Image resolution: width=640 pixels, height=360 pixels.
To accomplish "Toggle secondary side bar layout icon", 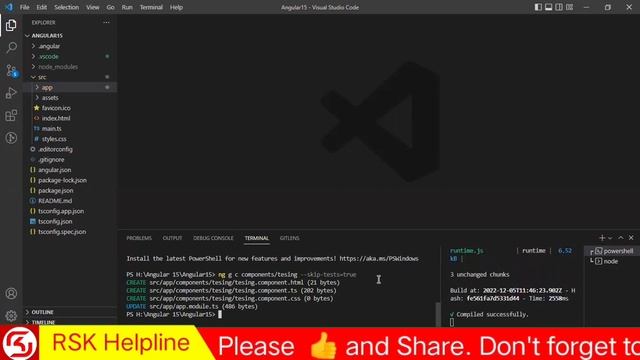I will click(559, 7).
